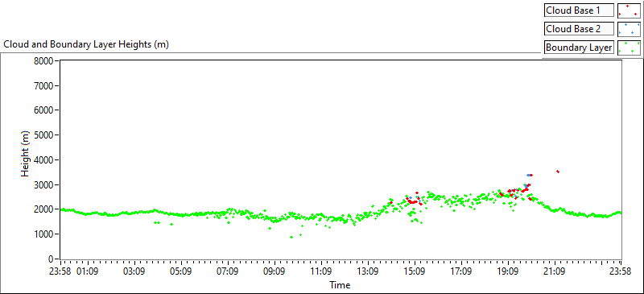The image size is (644, 294).
Task: Click the 07:09 time axis marker
Action: click(x=228, y=271)
